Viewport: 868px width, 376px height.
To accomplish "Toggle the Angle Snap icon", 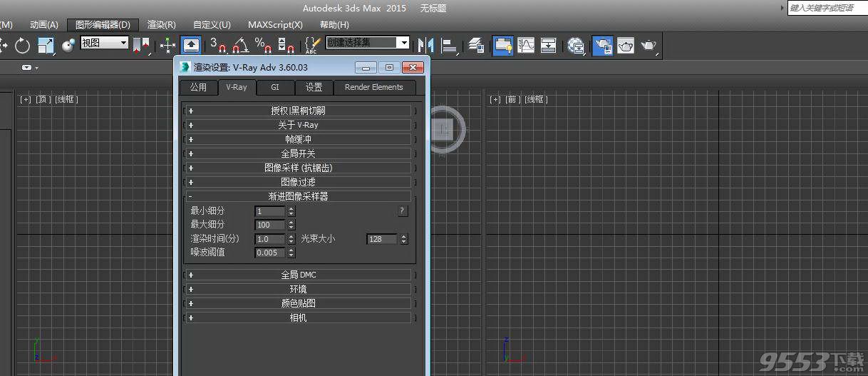I will point(241,46).
